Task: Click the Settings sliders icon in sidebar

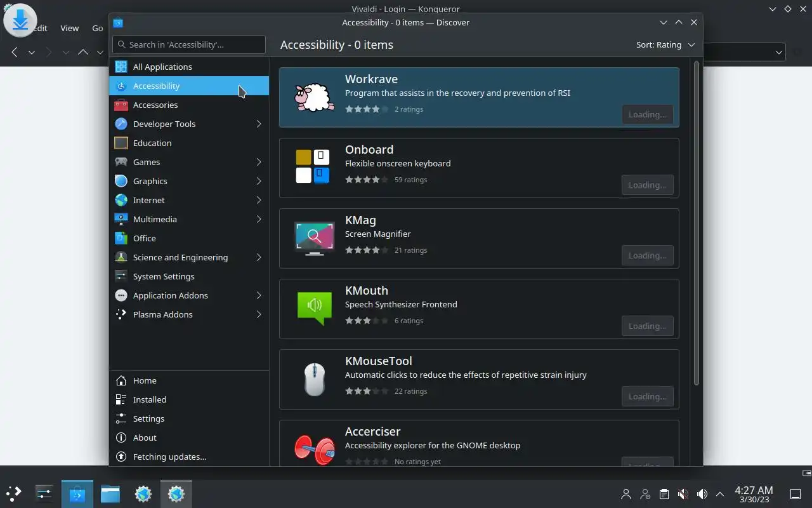Action: [121, 418]
